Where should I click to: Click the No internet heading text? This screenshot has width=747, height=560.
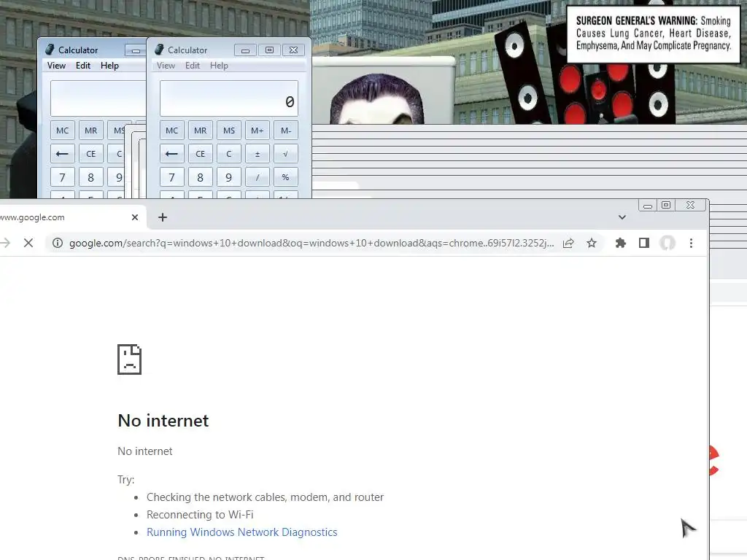point(163,421)
